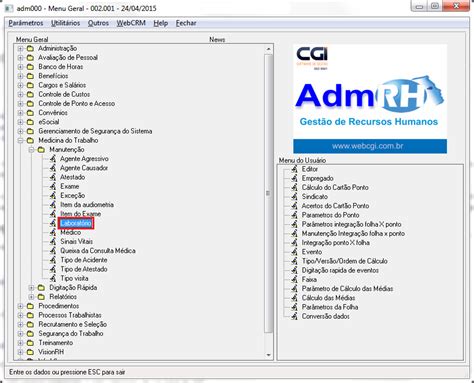Collapse the Manutenção subfolder
This screenshot has width=474, height=383.
(31, 150)
